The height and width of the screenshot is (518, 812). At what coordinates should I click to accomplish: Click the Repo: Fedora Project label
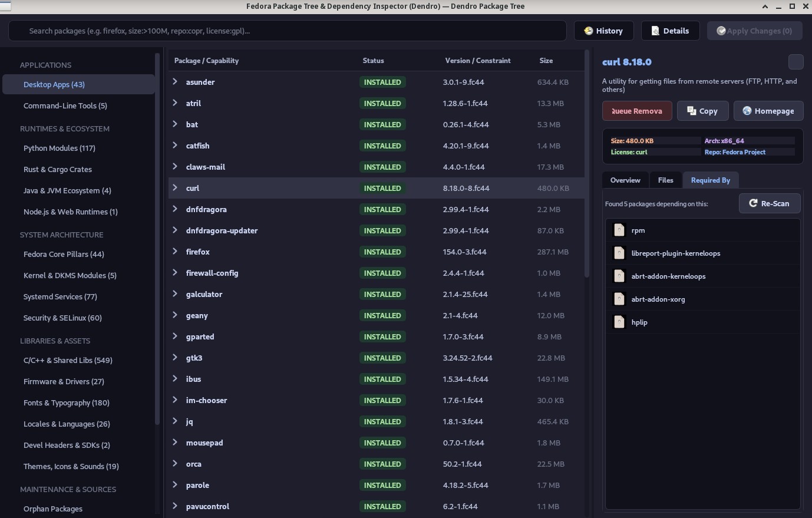pyautogui.click(x=735, y=151)
